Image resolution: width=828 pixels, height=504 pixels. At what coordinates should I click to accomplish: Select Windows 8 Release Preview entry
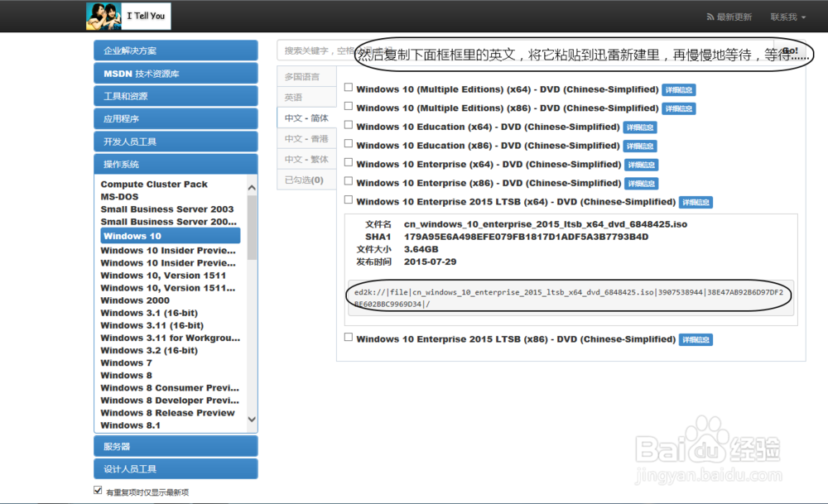[x=167, y=413]
